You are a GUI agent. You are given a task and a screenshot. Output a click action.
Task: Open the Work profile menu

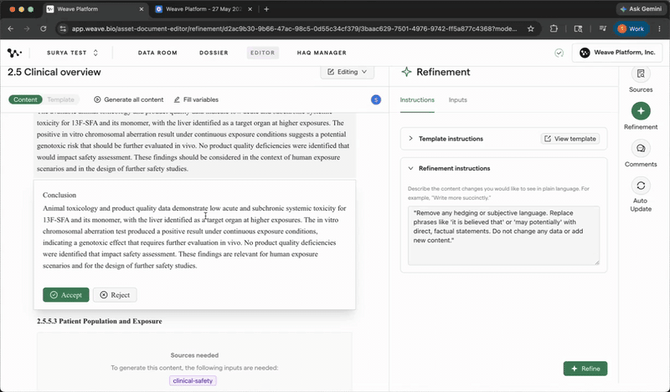pyautogui.click(x=631, y=29)
